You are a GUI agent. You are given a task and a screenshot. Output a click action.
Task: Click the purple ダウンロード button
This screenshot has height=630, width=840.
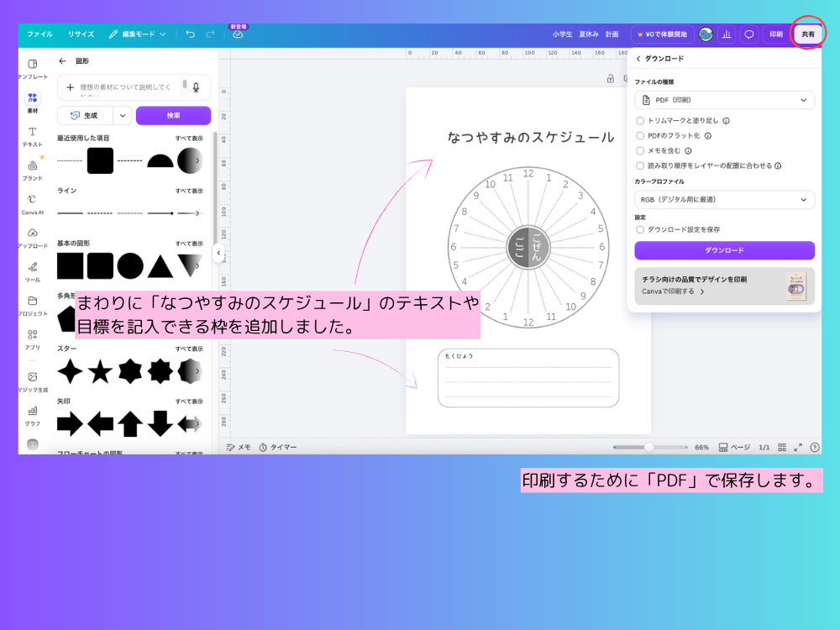pos(724,250)
